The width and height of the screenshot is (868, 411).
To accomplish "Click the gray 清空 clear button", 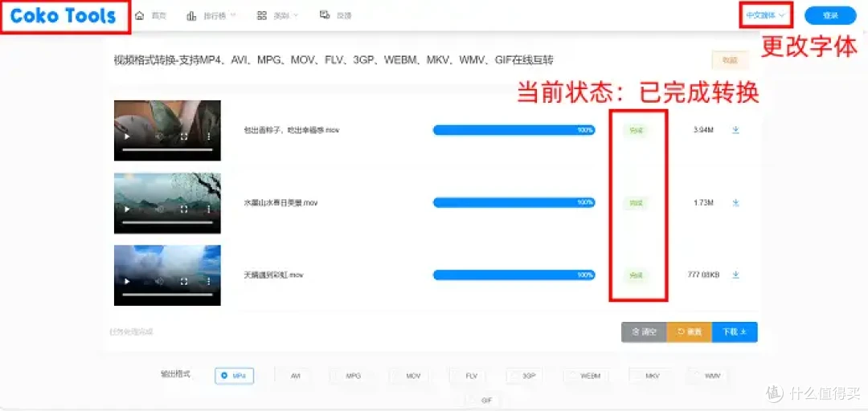I will click(644, 332).
